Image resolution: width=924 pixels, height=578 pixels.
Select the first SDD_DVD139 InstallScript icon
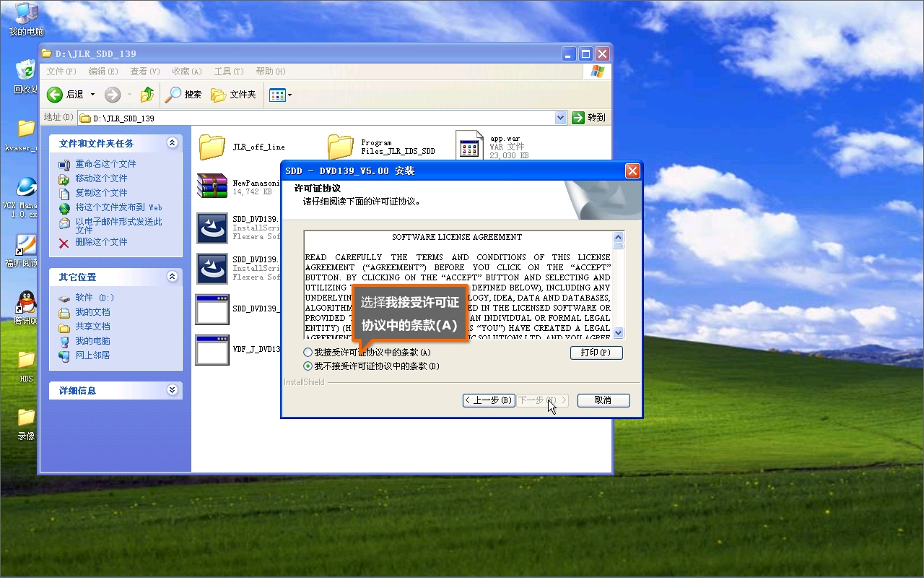point(212,228)
